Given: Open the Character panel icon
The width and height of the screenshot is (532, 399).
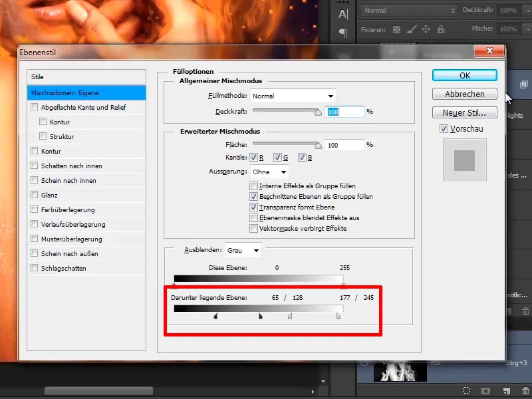Looking at the screenshot, I should 342,14.
